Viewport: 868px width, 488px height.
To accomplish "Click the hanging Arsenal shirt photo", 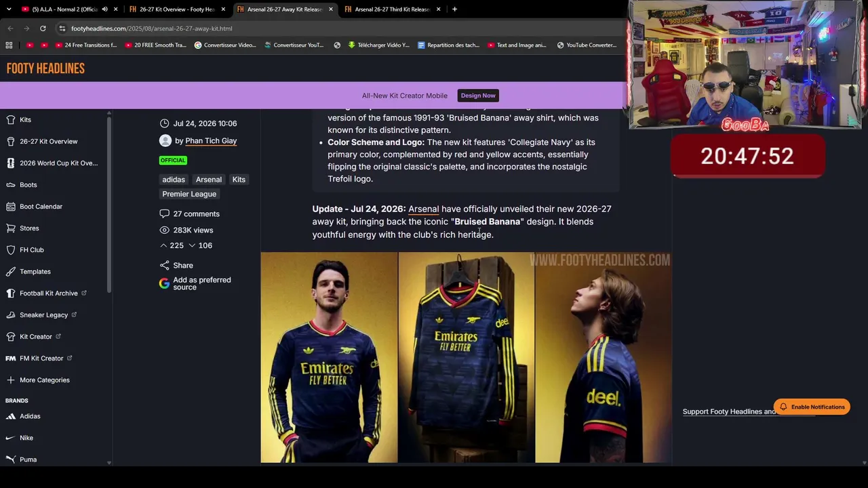I will [467, 357].
